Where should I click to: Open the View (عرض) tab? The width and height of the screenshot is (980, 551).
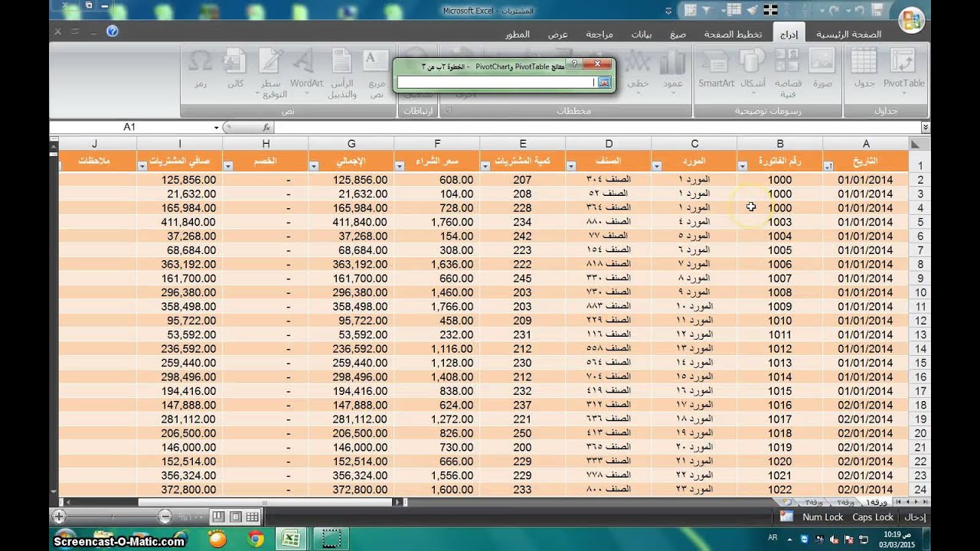pos(557,34)
